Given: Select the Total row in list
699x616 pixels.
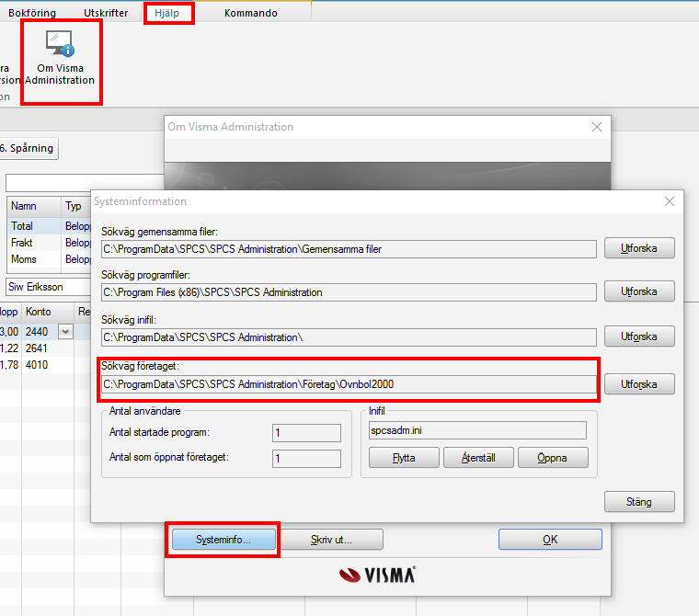Looking at the screenshot, I should tap(49, 226).
